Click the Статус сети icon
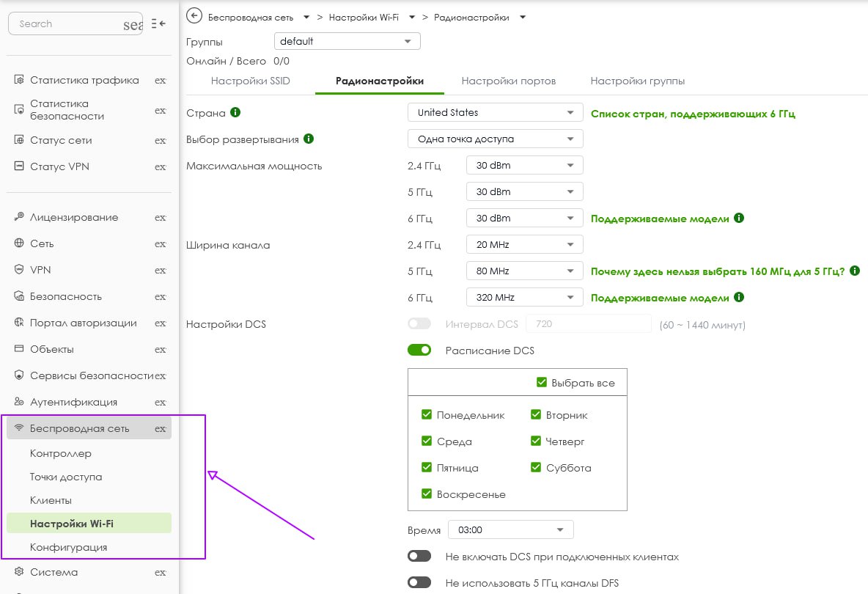The width and height of the screenshot is (868, 594). [x=19, y=139]
